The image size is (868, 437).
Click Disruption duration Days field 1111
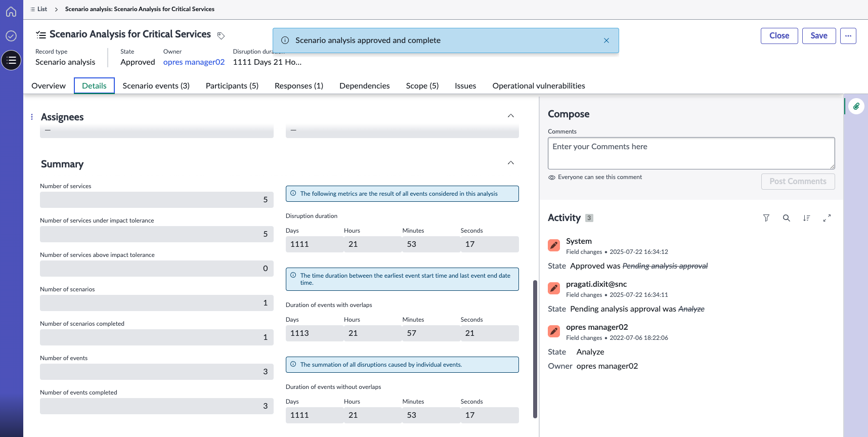315,244
